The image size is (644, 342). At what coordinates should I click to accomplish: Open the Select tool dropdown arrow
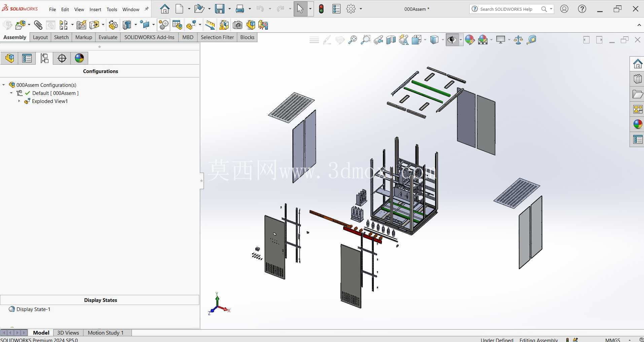(x=310, y=9)
